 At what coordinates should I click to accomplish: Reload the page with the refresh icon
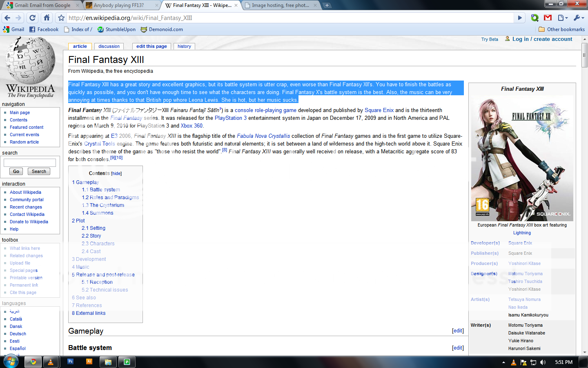click(33, 18)
